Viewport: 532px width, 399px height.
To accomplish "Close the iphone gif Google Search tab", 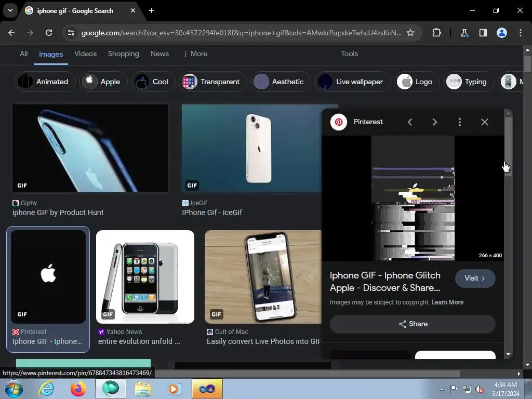I will point(133,10).
